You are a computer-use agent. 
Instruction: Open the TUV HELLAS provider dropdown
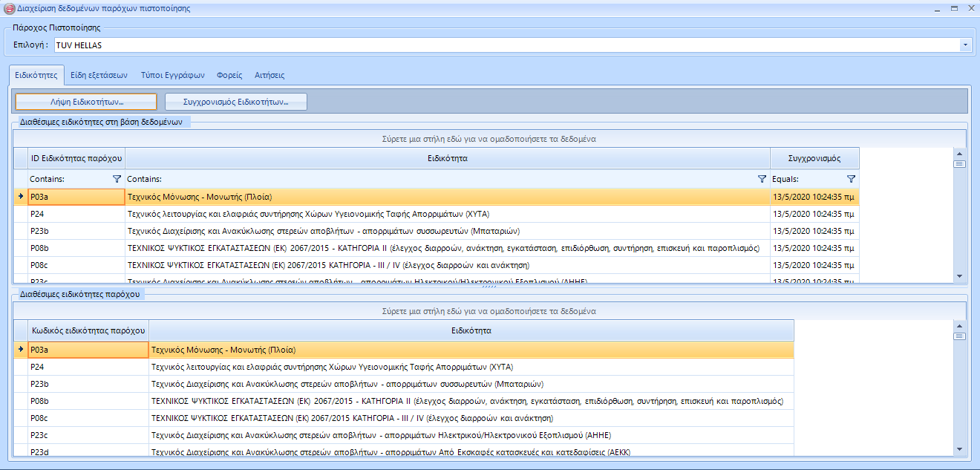965,45
